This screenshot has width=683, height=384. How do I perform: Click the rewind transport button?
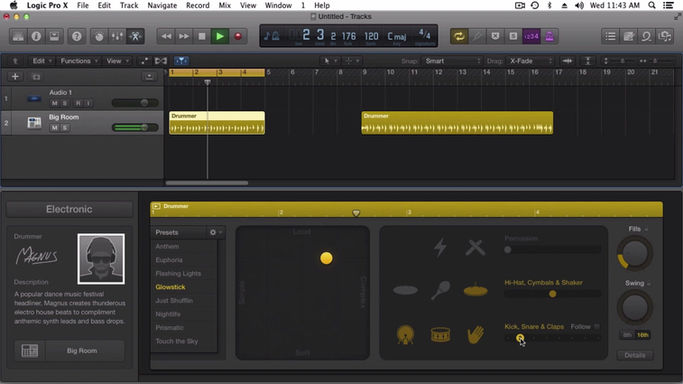click(166, 36)
